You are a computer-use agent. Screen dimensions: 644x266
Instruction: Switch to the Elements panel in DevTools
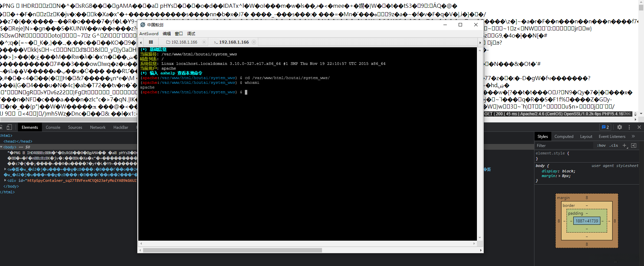[x=30, y=127]
